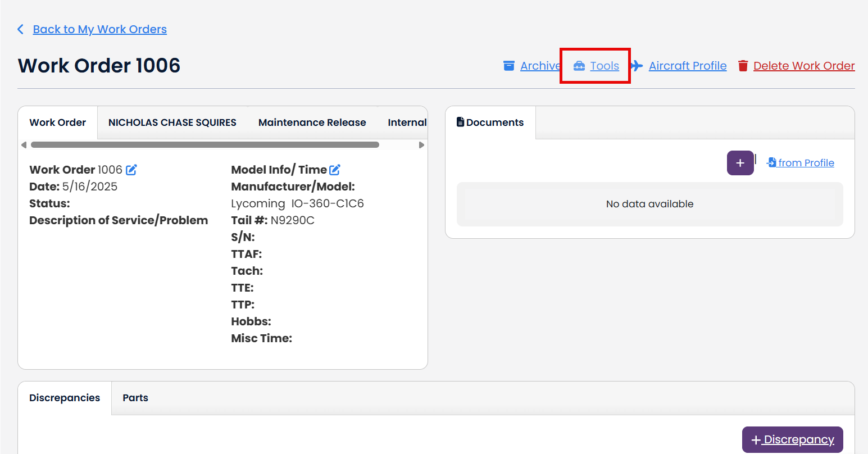The height and width of the screenshot is (454, 868).
Task: Click the back chevron arrow
Action: tap(20, 29)
